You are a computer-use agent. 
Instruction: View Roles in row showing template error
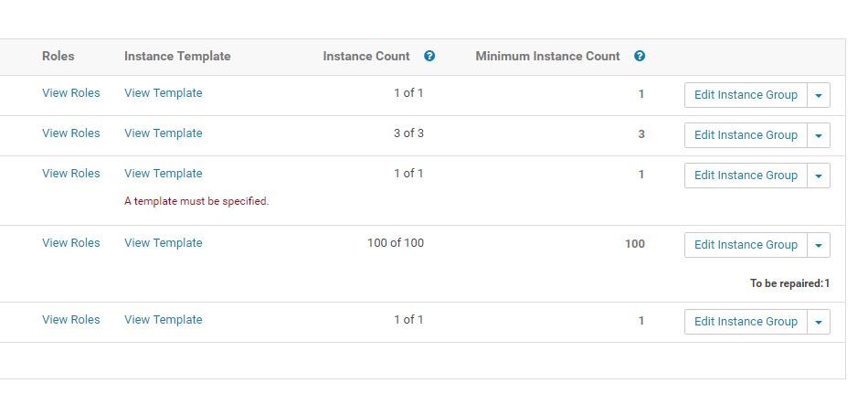[71, 174]
